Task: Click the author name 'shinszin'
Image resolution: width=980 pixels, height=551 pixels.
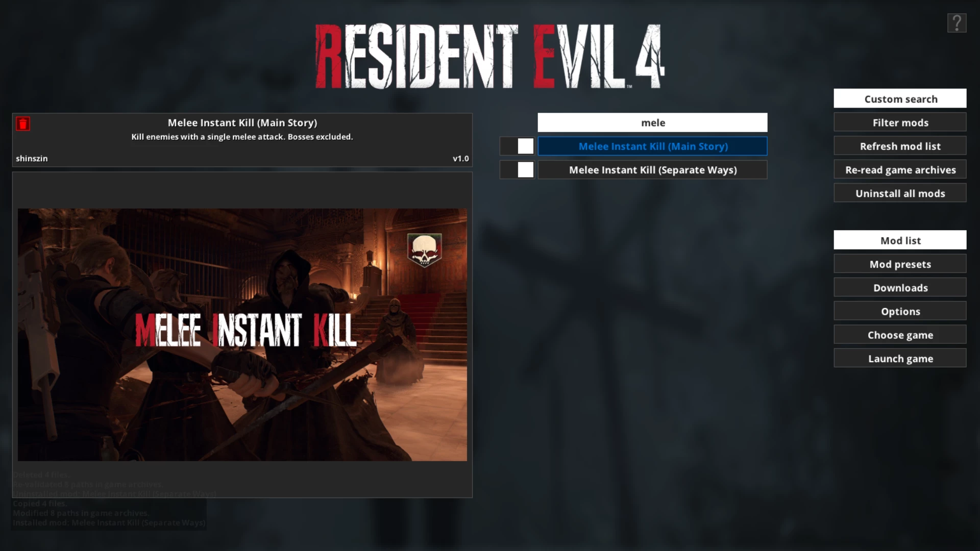Action: tap(32, 159)
